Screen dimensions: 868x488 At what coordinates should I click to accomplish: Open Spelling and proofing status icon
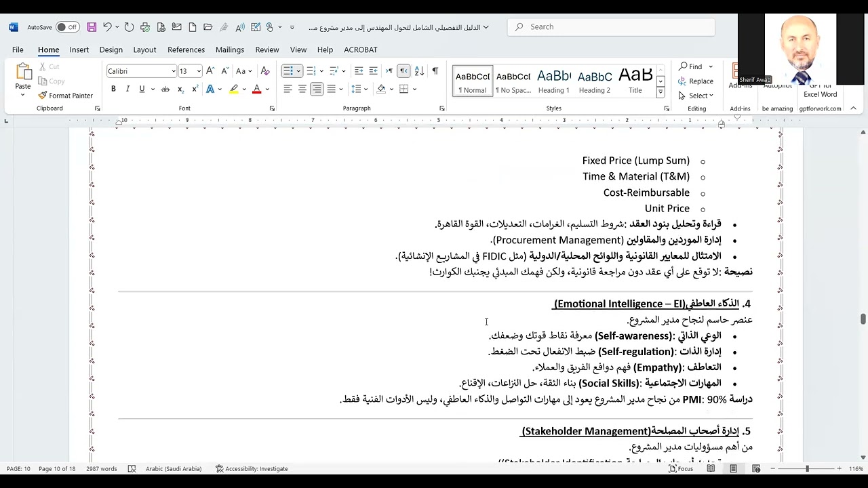tap(132, 469)
